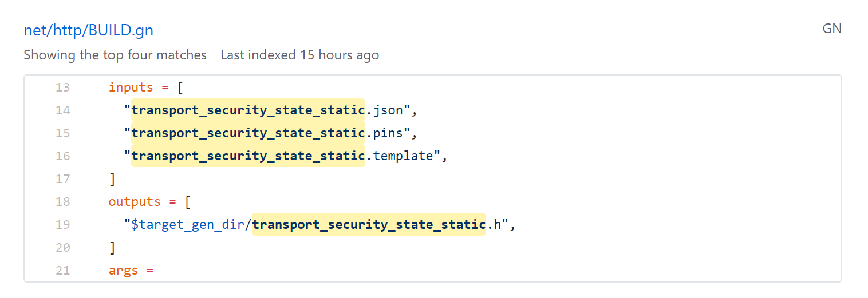
Task: Go to line number 21
Action: click(63, 271)
